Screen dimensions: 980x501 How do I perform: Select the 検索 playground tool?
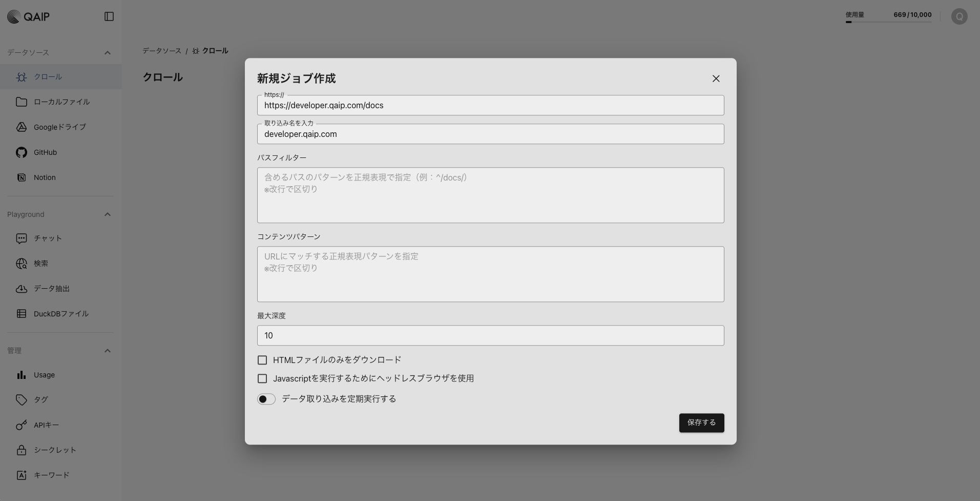(x=40, y=263)
